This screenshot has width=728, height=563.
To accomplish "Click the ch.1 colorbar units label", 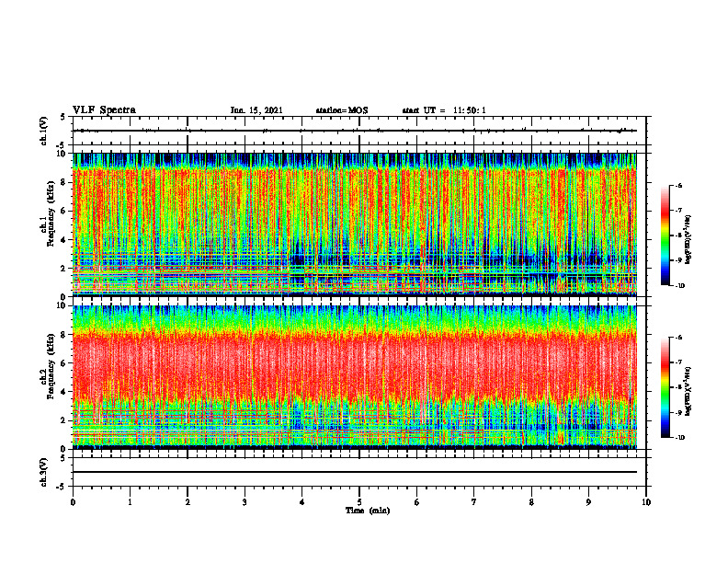I will (x=688, y=240).
